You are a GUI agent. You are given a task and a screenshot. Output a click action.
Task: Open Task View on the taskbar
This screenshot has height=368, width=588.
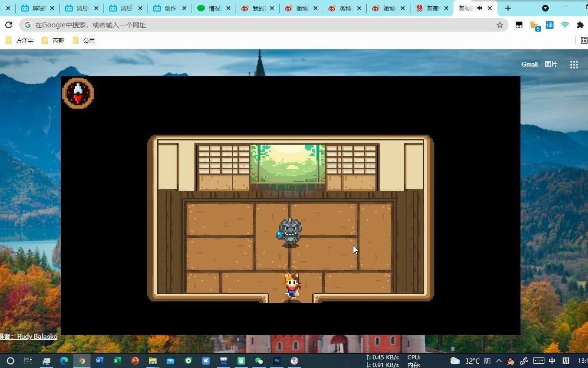28,361
